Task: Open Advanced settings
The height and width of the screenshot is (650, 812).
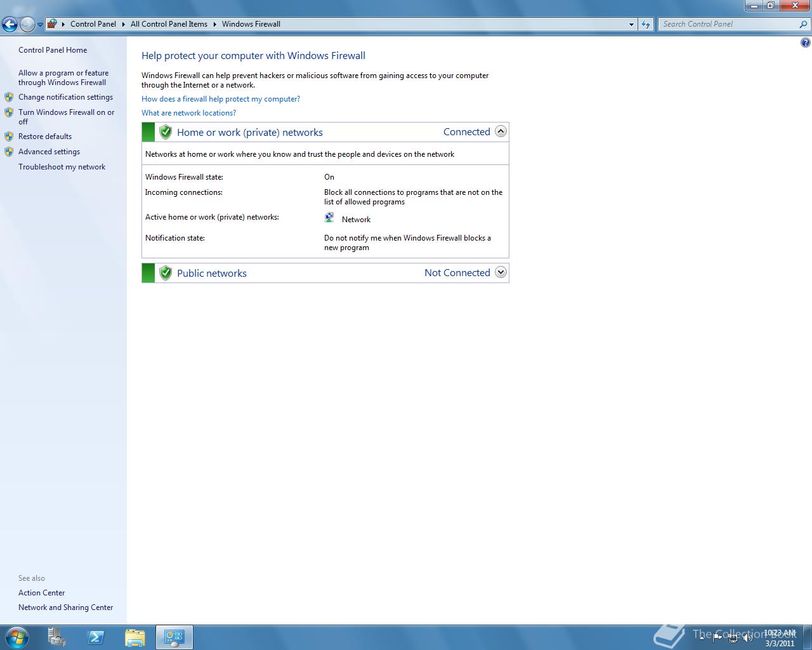Action: [x=49, y=152]
